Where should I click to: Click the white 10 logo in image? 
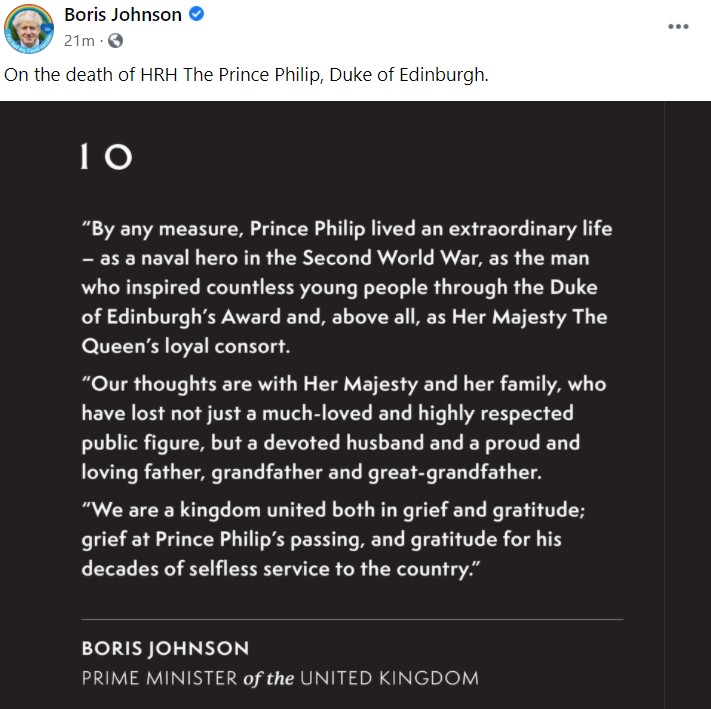point(107,156)
